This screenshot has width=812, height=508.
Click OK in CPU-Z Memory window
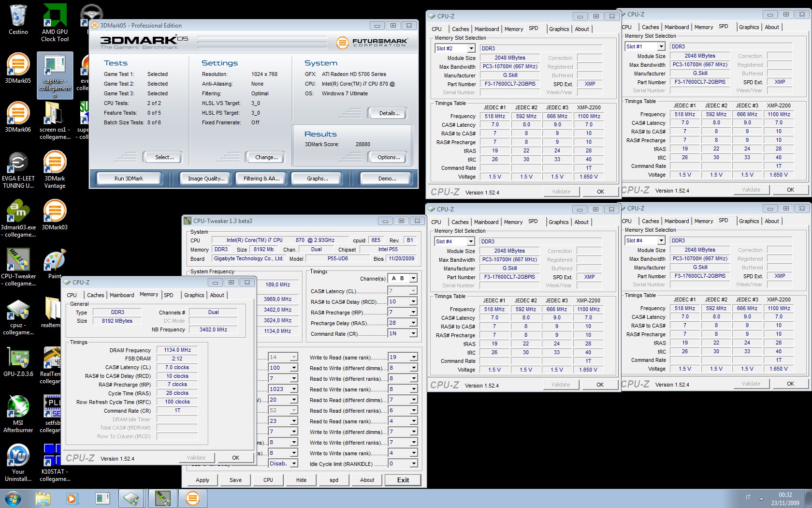(x=235, y=458)
